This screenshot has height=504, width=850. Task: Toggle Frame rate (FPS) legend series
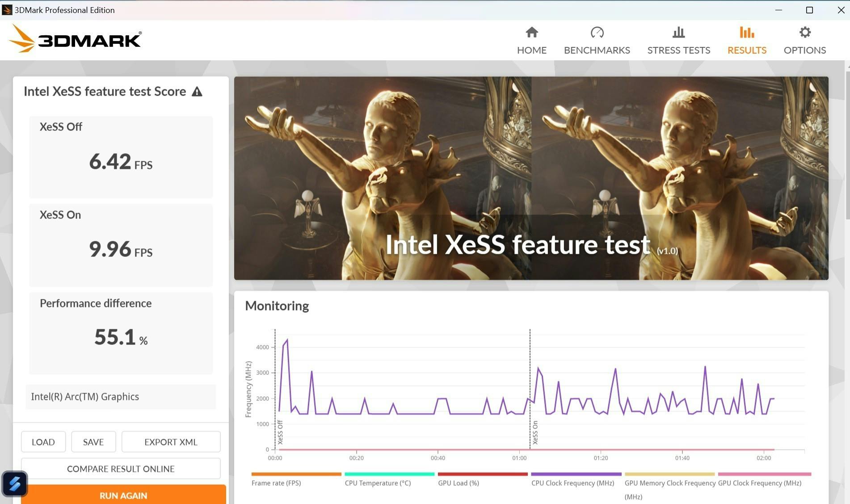click(x=276, y=483)
